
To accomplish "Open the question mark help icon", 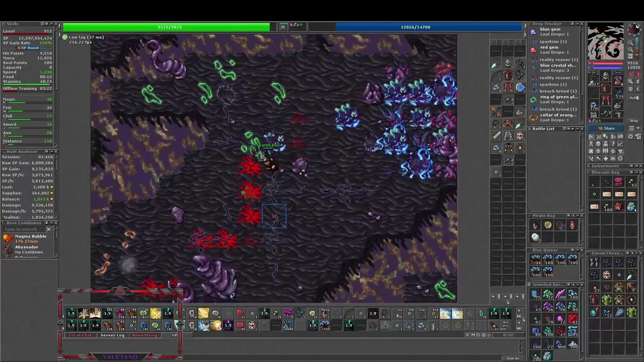I will 613,144.
